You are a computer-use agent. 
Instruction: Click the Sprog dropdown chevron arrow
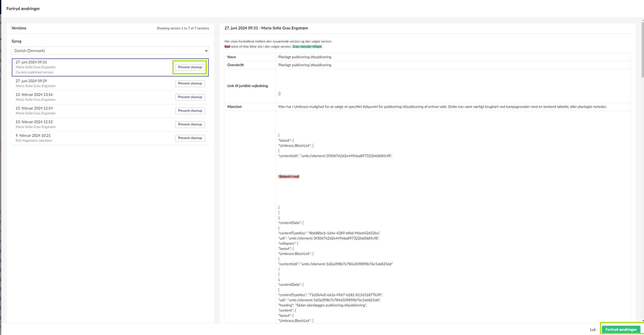(206, 51)
